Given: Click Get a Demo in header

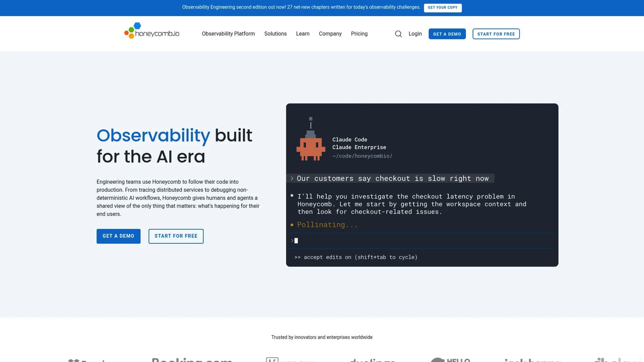Looking at the screenshot, I should (447, 34).
